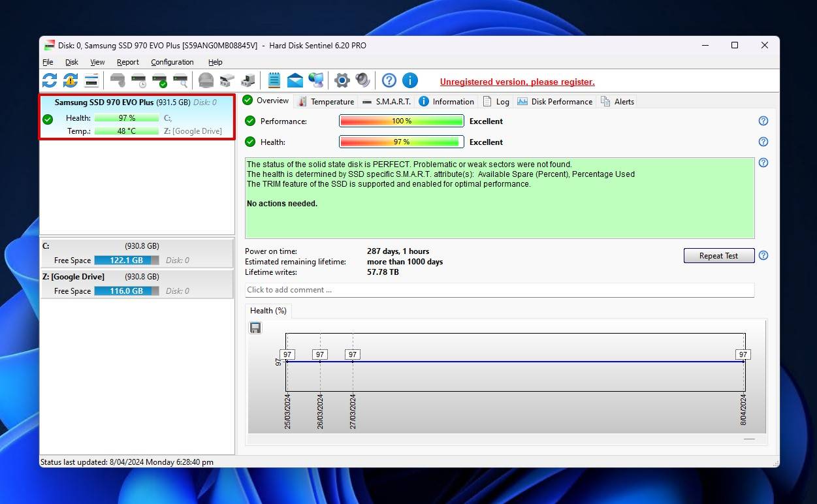The image size is (817, 504).
Task: Open the Temperature tab
Action: [x=326, y=101]
